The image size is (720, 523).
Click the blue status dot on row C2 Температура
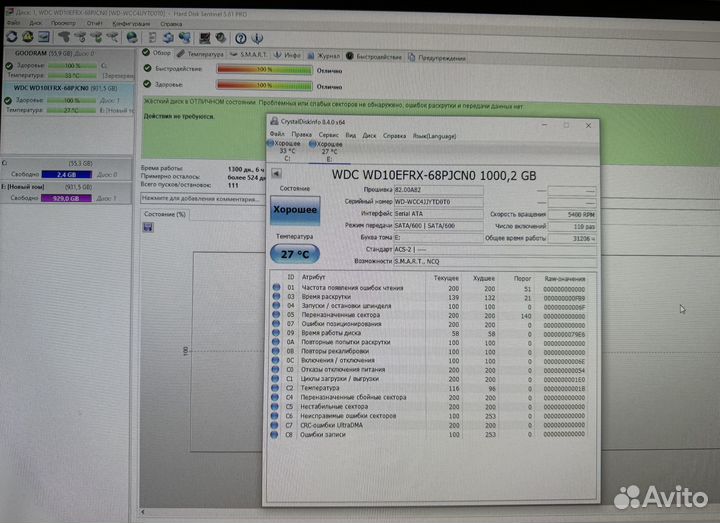[275, 388]
